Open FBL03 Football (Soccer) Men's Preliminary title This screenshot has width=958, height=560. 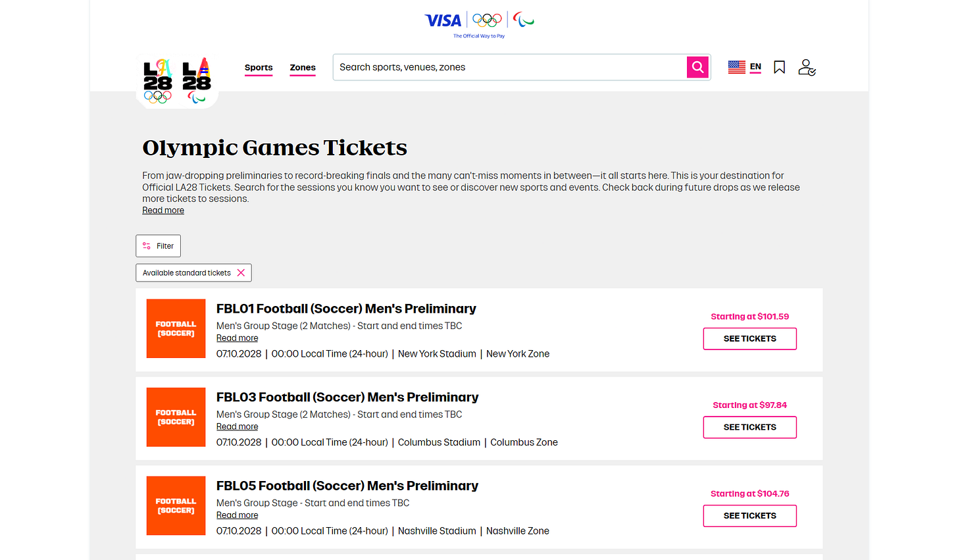tap(347, 397)
